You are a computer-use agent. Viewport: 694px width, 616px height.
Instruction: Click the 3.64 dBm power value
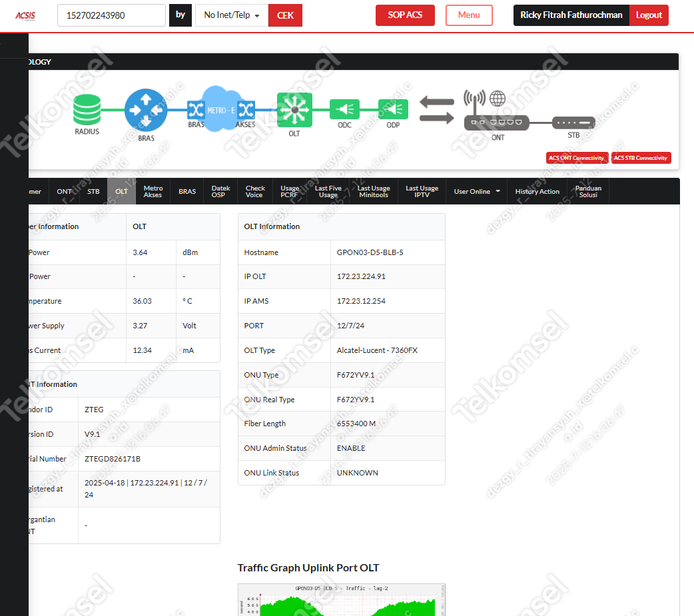(140, 252)
